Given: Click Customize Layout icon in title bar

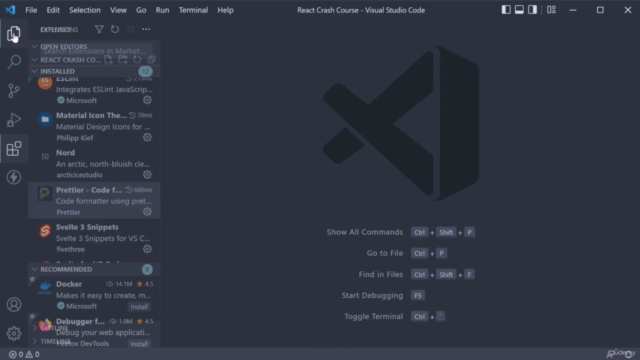Looking at the screenshot, I should [x=551, y=10].
